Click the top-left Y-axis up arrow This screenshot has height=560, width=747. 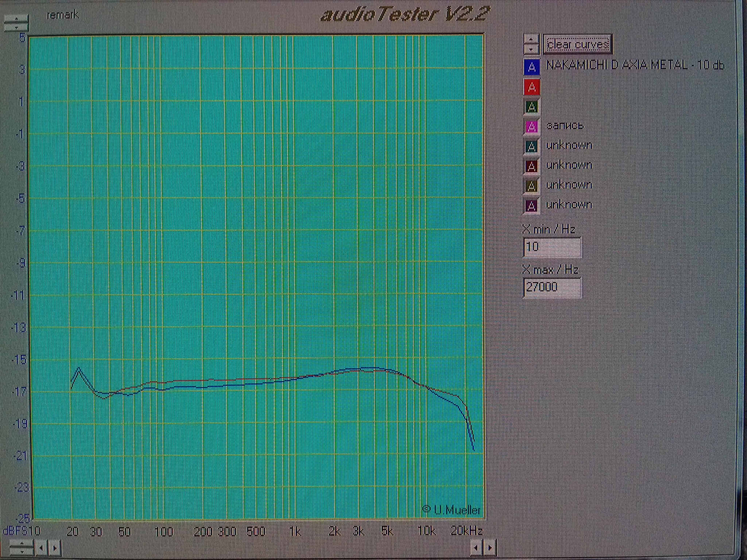(x=16, y=18)
